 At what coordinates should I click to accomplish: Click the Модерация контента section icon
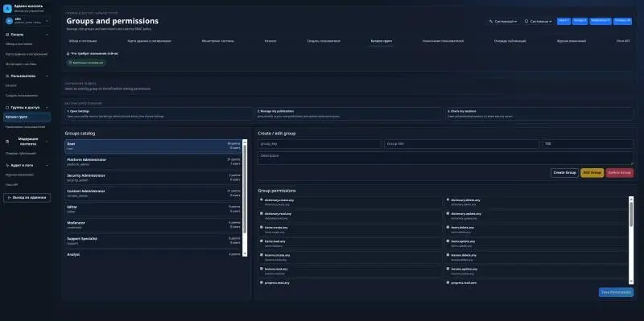click(7, 142)
